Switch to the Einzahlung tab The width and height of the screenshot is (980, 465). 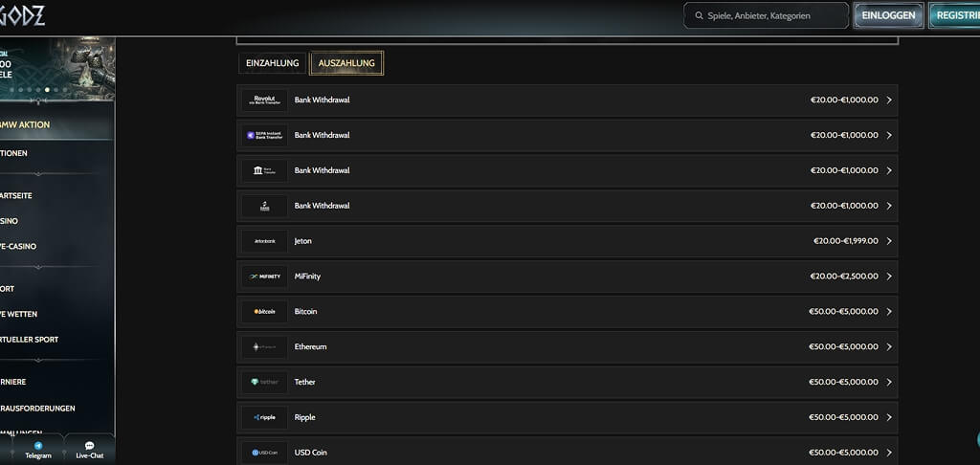pyautogui.click(x=273, y=63)
